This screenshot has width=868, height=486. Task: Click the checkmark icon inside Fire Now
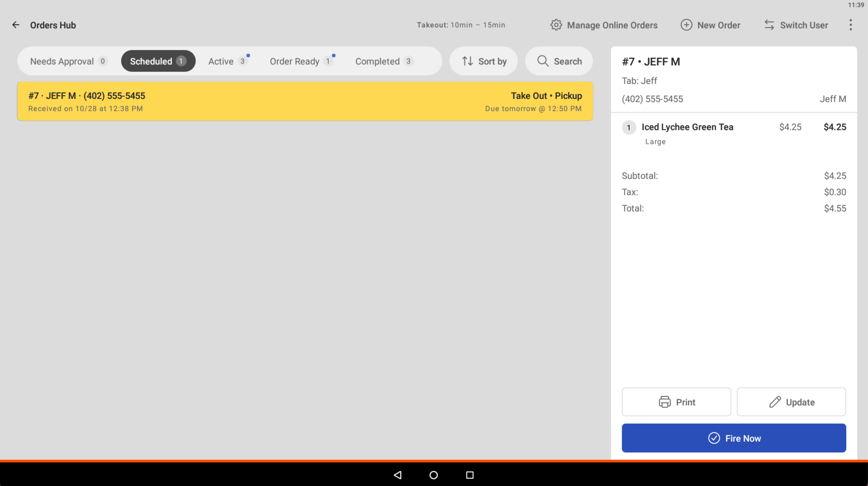pyautogui.click(x=713, y=438)
